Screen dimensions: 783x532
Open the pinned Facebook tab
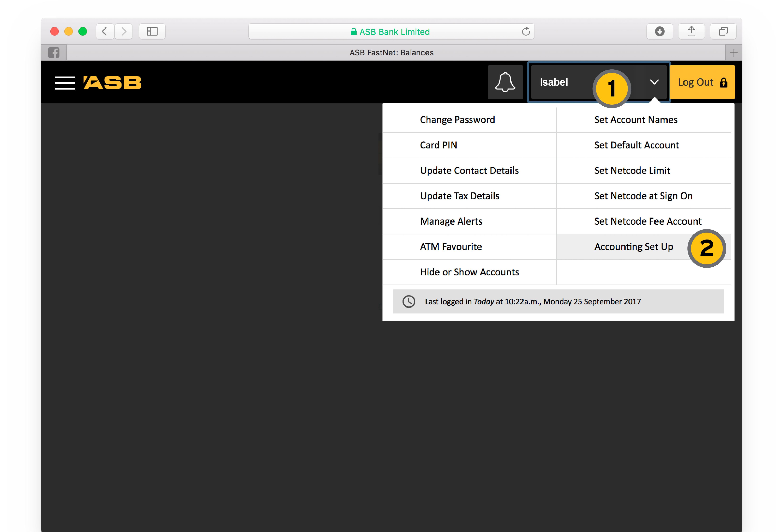54,53
